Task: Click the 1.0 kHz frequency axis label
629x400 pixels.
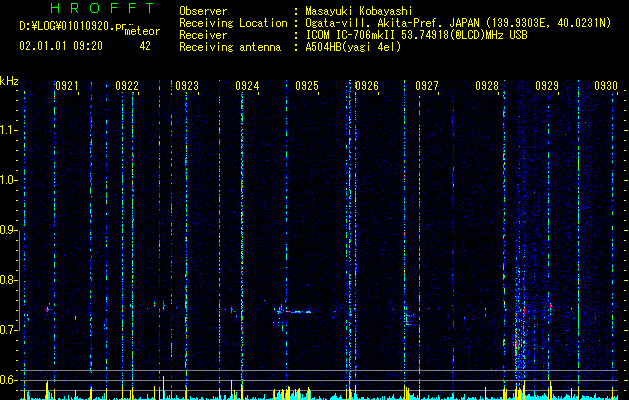Action: (9, 180)
